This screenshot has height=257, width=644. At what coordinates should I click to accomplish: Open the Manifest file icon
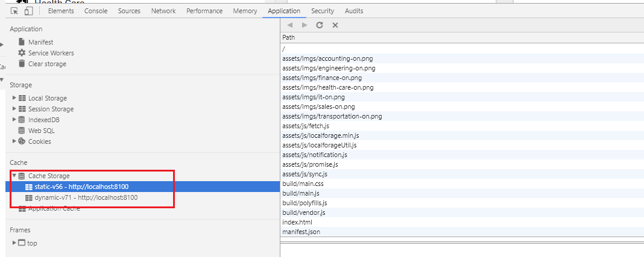coord(22,42)
